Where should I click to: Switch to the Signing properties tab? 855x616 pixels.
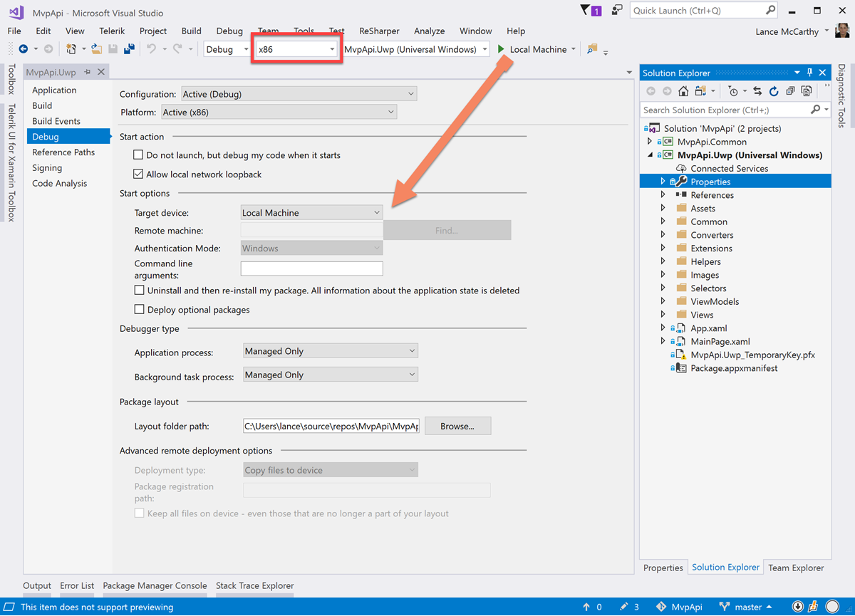47,168
